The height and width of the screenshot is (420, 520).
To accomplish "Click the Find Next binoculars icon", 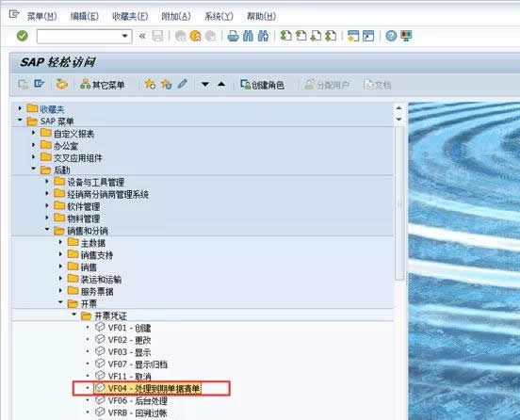I will 264,36.
